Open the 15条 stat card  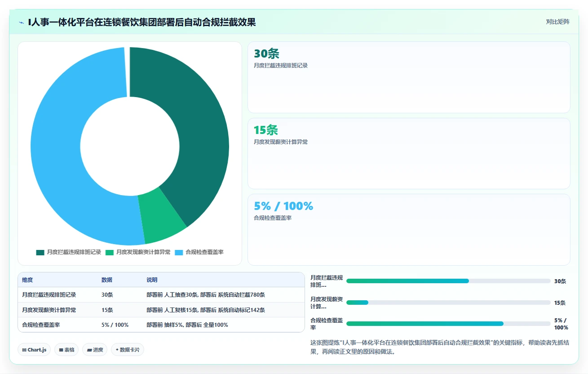[409, 153]
